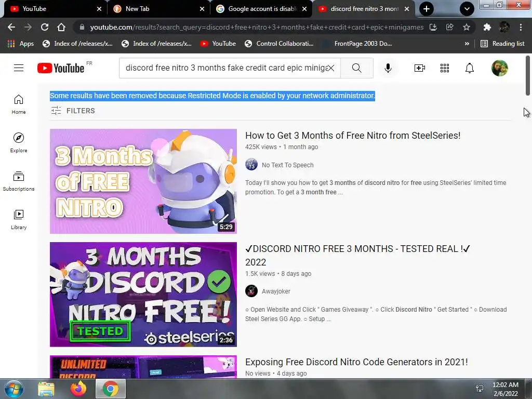The width and height of the screenshot is (532, 399).
Task: Open the Windows Start button
Action: tap(14, 389)
